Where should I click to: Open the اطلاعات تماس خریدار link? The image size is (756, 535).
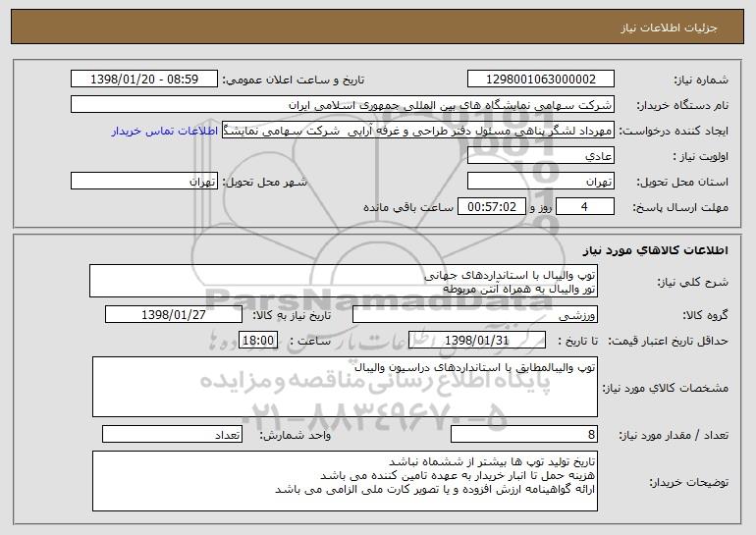coord(165,132)
